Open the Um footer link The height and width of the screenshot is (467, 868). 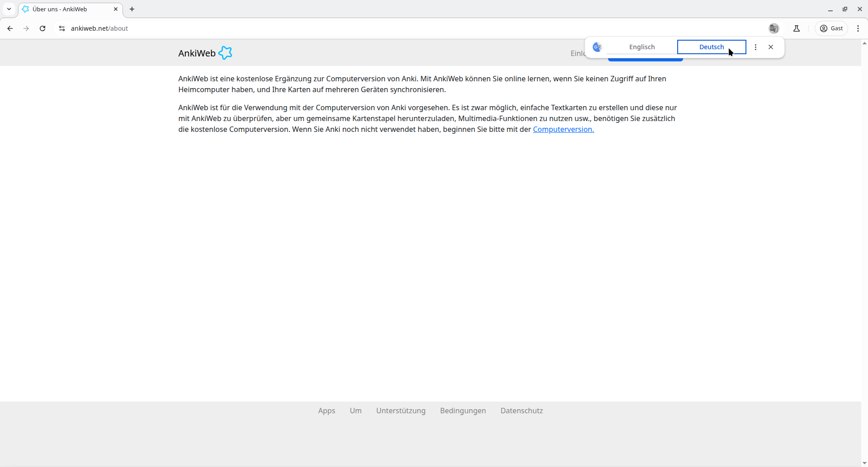356,411
